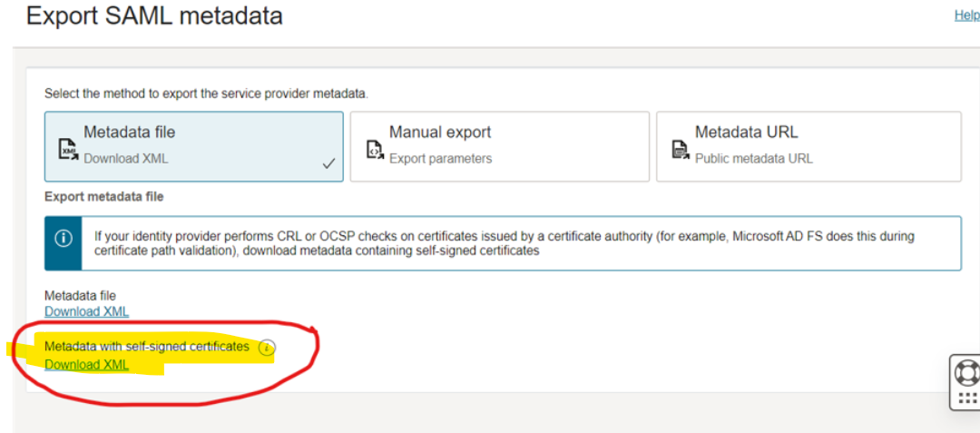The image size is (980, 433).
Task: Click Download XML under Metadata file label
Action: [x=87, y=311]
